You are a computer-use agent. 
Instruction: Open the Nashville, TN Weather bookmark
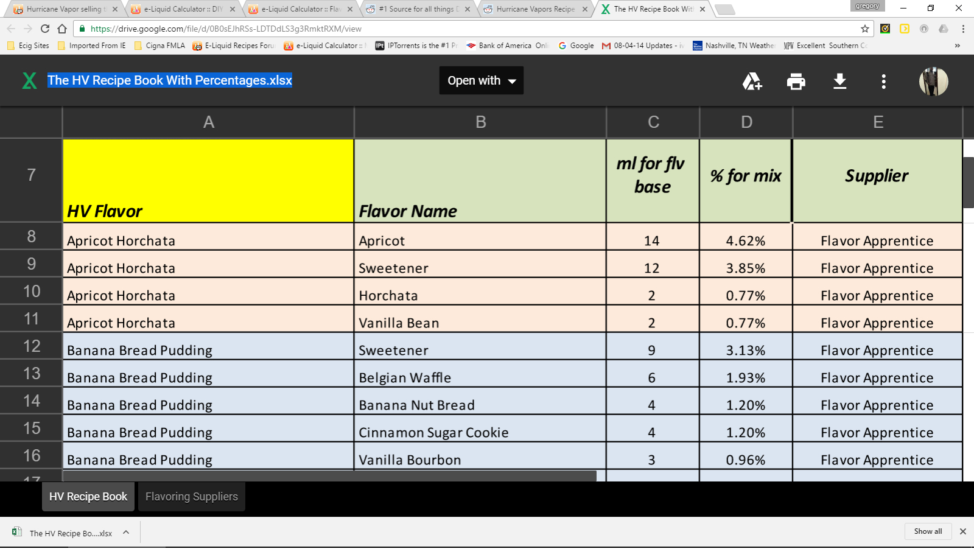click(734, 46)
